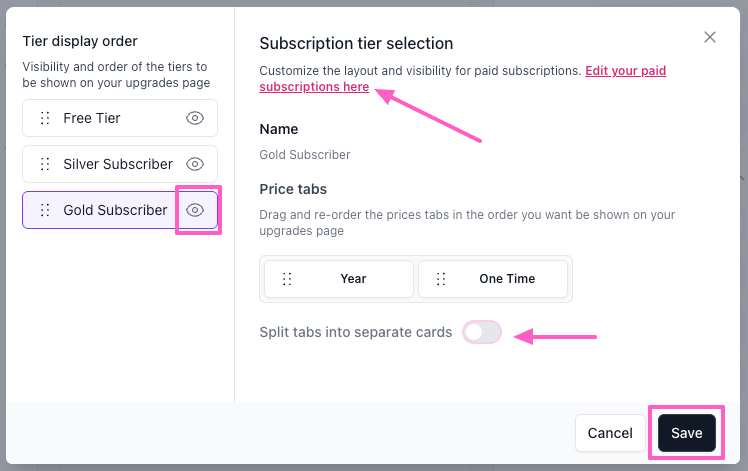Save the tier selection changes

(x=687, y=433)
